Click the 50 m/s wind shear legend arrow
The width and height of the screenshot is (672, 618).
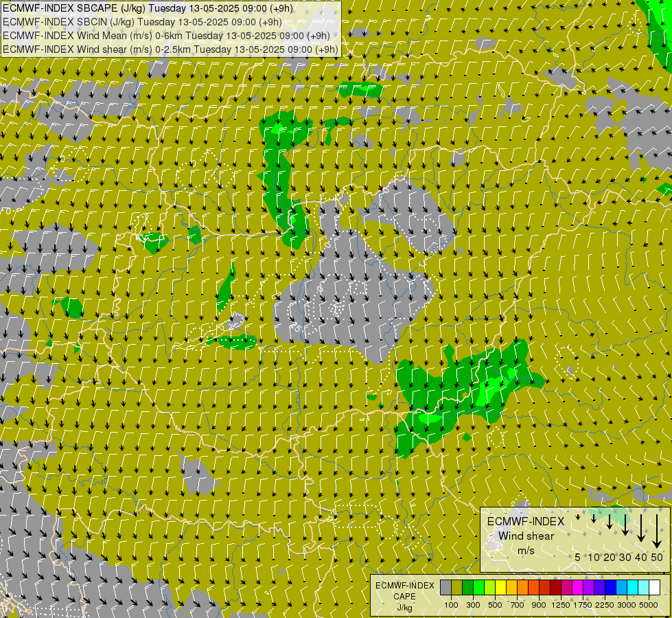pos(657,531)
